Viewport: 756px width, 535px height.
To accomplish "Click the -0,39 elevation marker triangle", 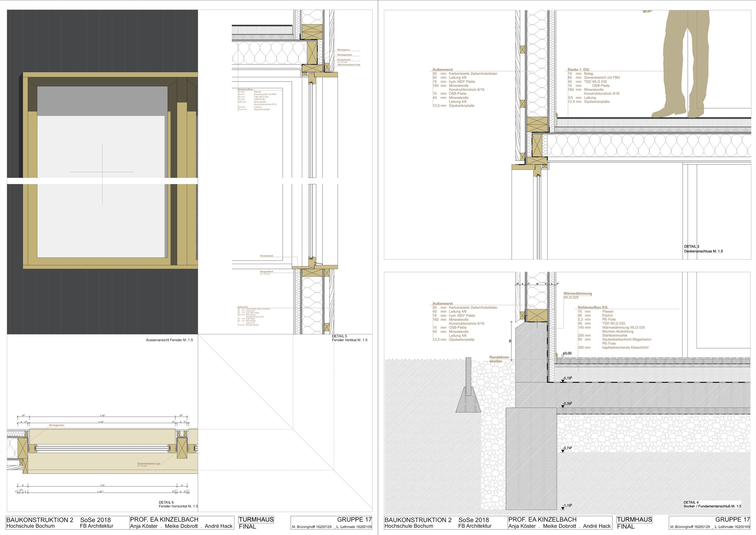I will [x=563, y=406].
